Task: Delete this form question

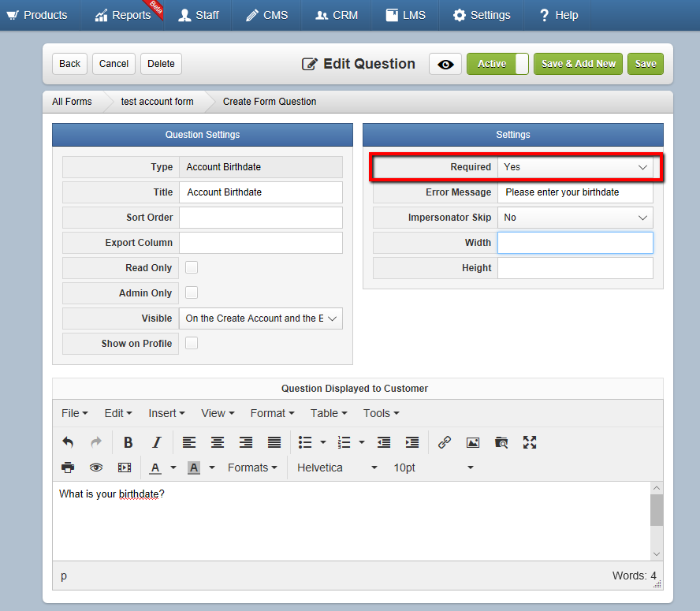Action: (161, 64)
